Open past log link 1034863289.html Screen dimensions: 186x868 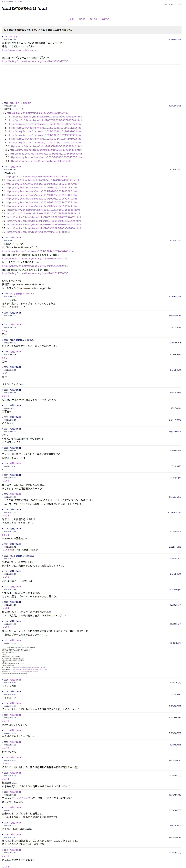(x=44, y=221)
